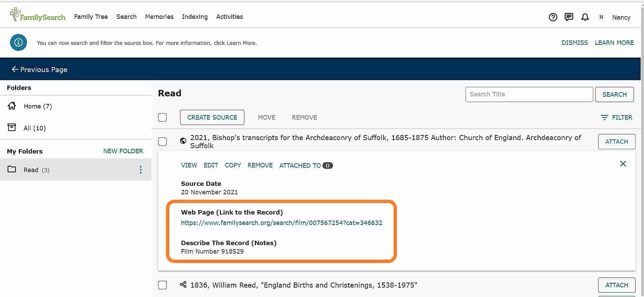The width and height of the screenshot is (644, 297).
Task: Click the N user avatar icon
Action: click(601, 17)
